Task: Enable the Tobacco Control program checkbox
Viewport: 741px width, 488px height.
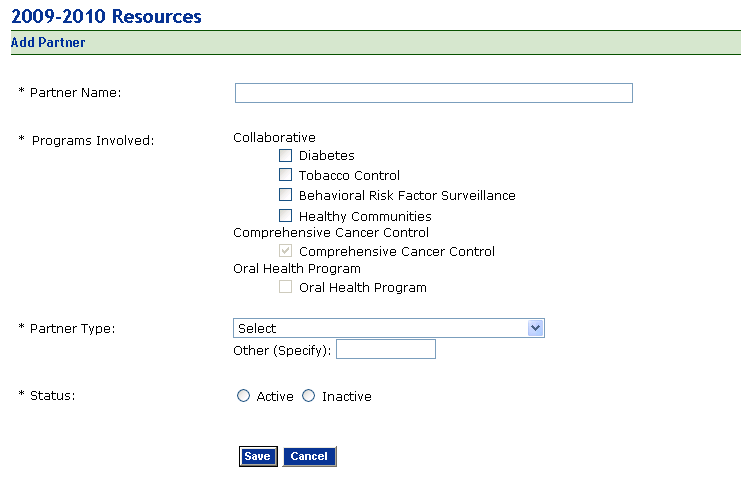Action: point(286,175)
